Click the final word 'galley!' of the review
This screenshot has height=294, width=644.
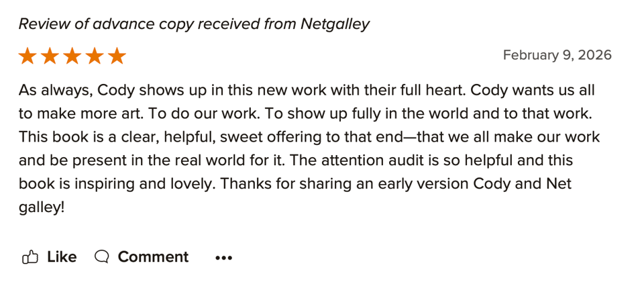pos(42,207)
